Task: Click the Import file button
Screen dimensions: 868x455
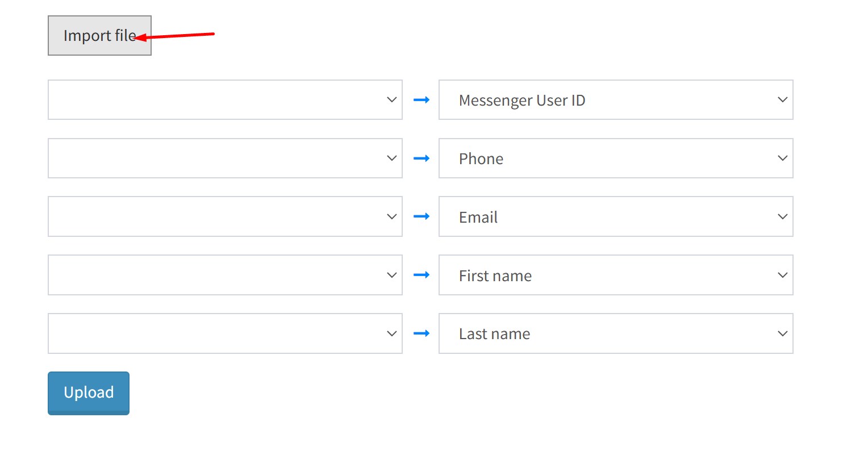Action: pos(99,35)
